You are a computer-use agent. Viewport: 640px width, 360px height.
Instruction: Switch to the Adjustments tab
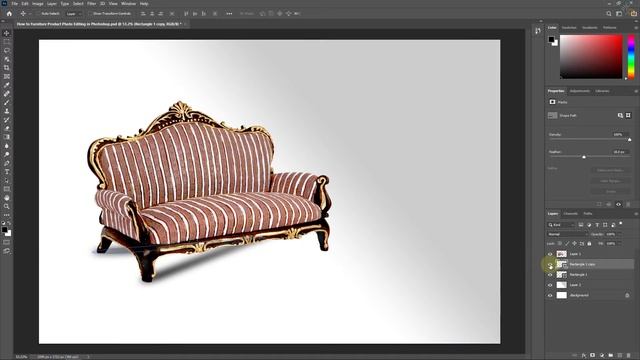580,91
